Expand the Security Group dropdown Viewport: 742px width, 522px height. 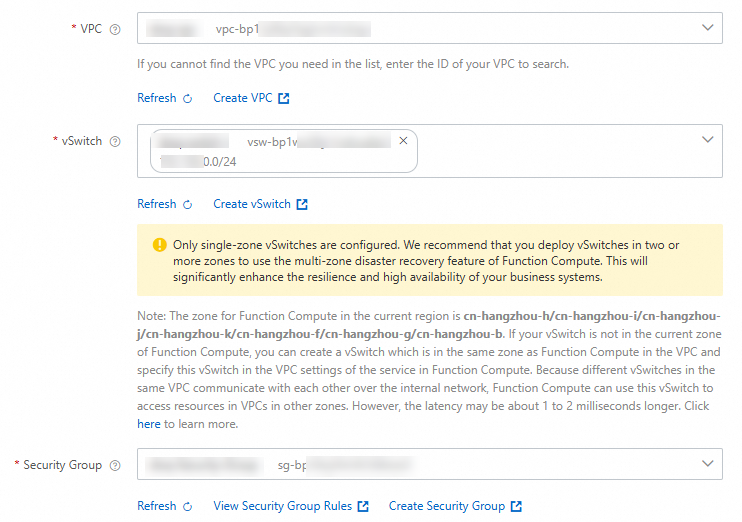coord(708,463)
